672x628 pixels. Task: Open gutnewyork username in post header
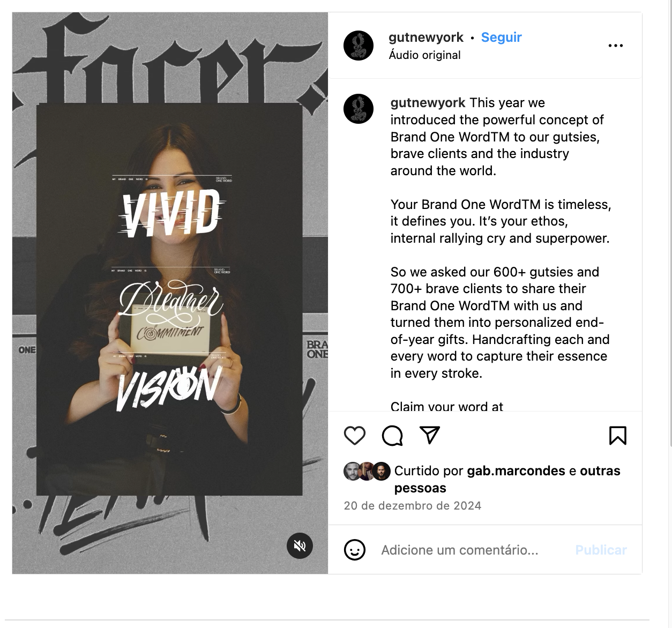[x=426, y=37]
